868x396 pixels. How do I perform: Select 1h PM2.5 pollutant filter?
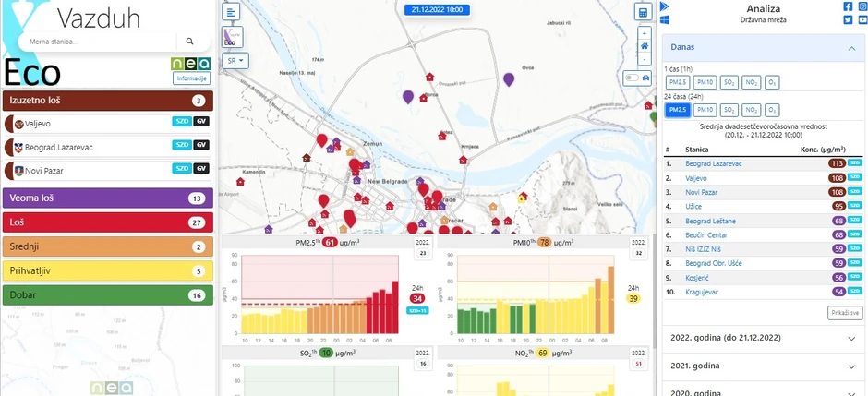pos(678,83)
